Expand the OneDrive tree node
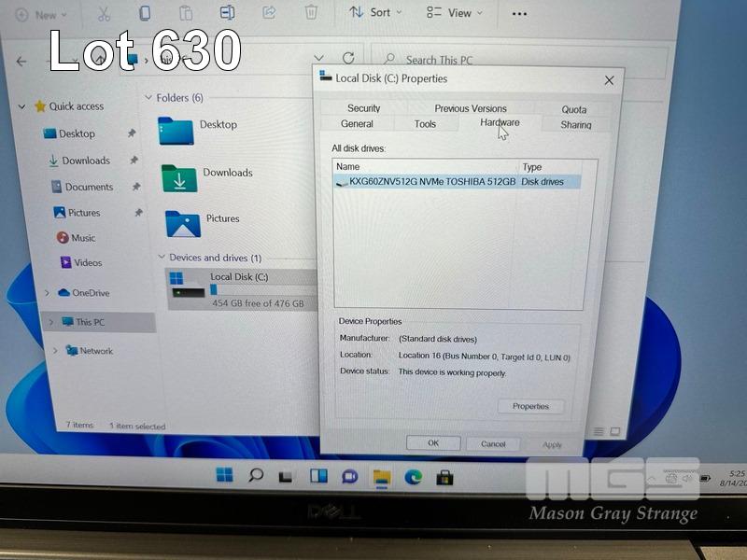 [x=47, y=293]
